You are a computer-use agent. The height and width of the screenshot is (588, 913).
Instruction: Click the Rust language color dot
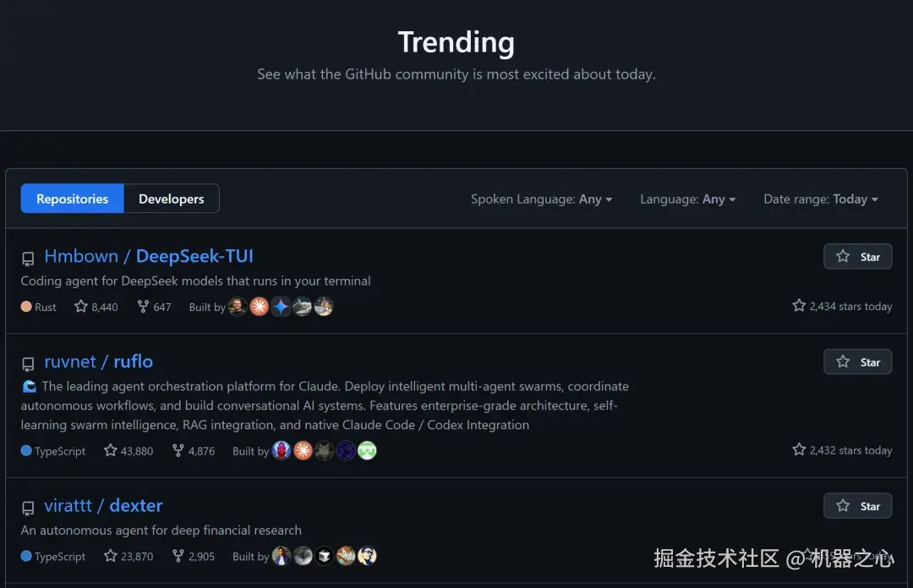(26, 306)
